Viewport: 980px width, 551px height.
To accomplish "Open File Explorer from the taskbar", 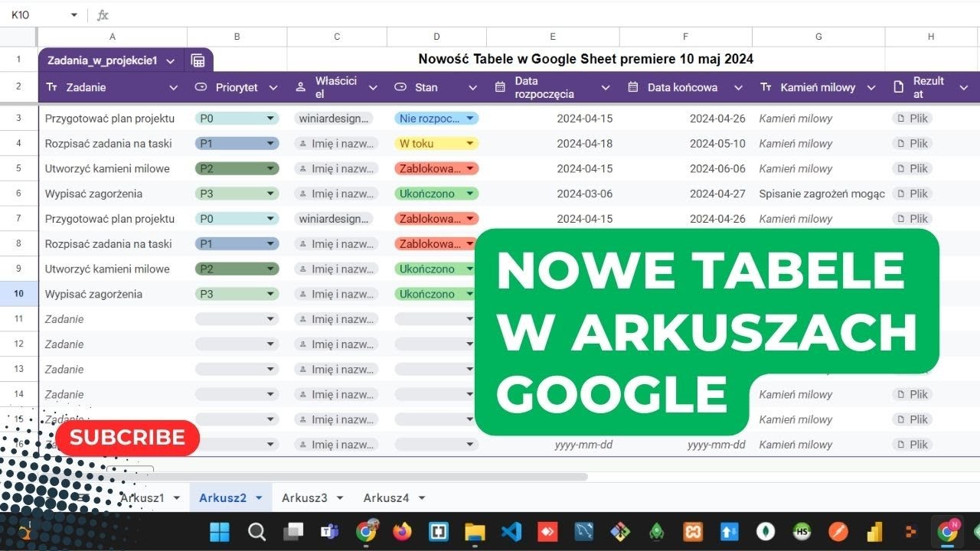I will [x=475, y=531].
